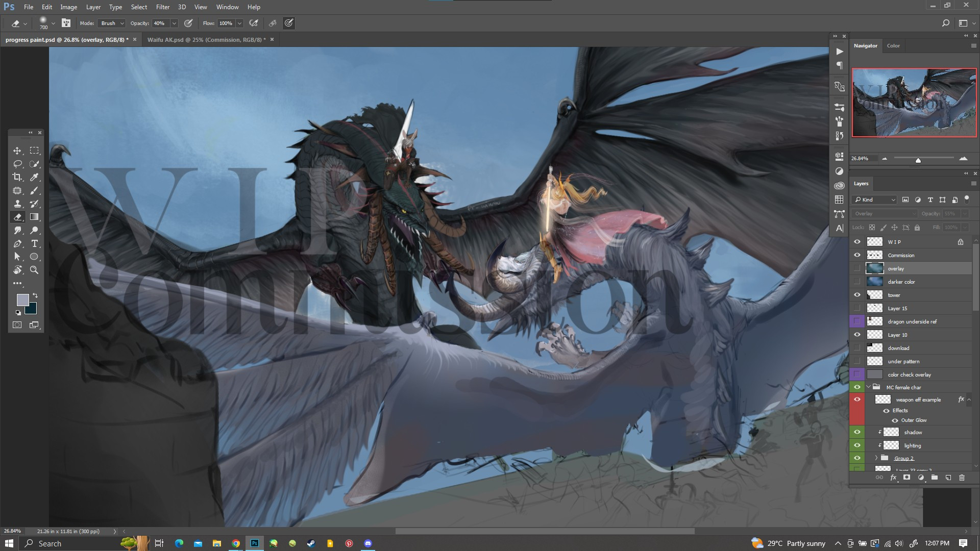Viewport: 980px width, 551px height.
Task: Select the Brush tool
Action: pos(34,191)
